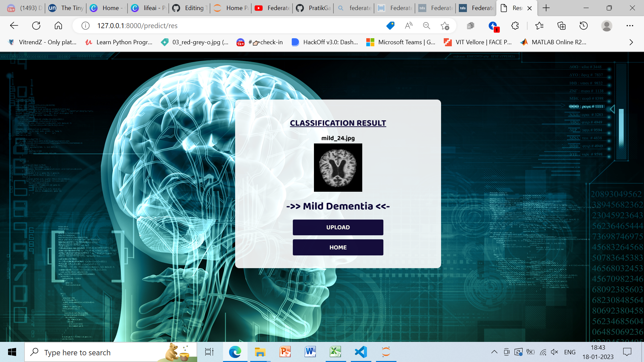Viewport: 644px width, 362px height.
Task: Go to browser home page icon
Action: pos(58,25)
